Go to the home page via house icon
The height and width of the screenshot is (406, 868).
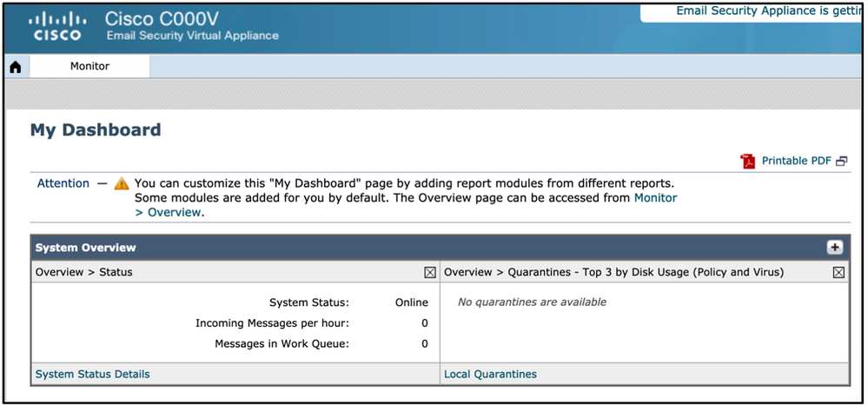tap(16, 66)
